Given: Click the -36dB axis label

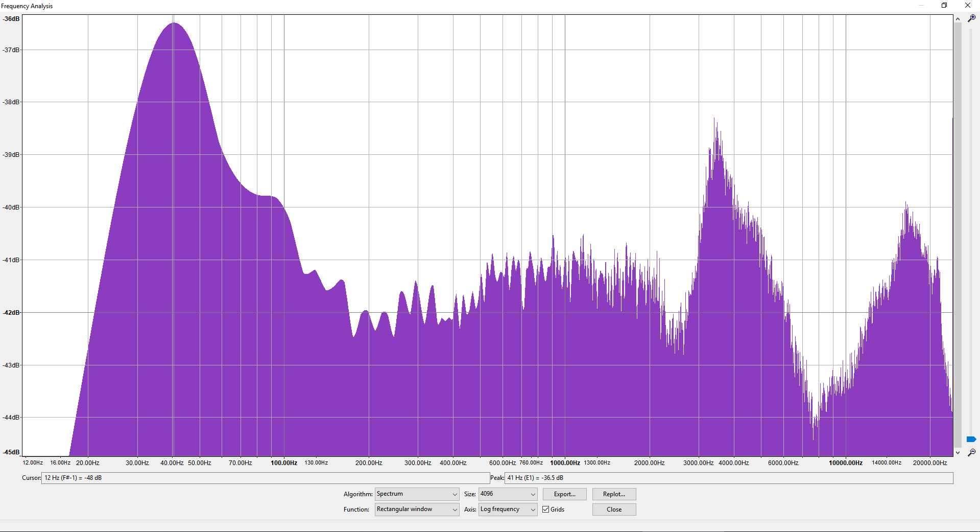Looking at the screenshot, I should [x=11, y=19].
